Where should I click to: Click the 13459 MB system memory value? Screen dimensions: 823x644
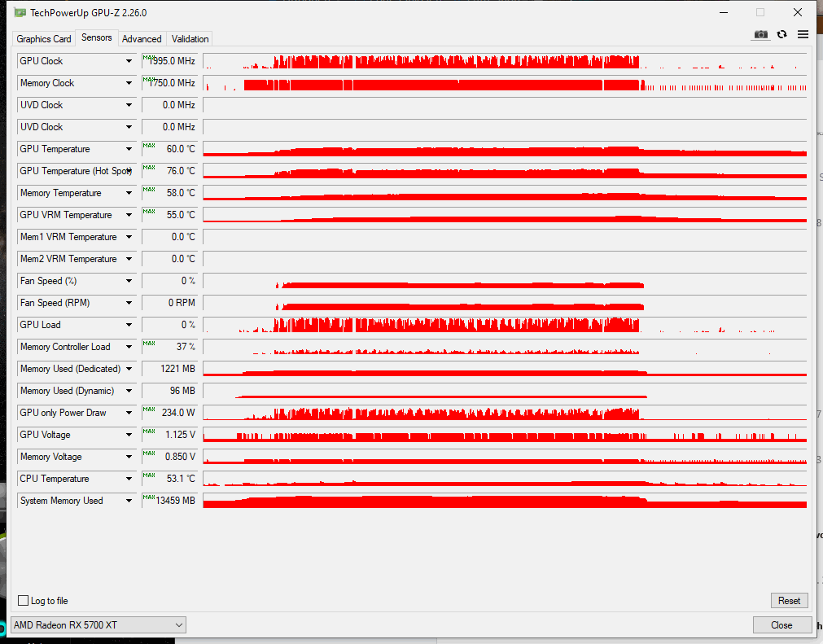click(169, 501)
